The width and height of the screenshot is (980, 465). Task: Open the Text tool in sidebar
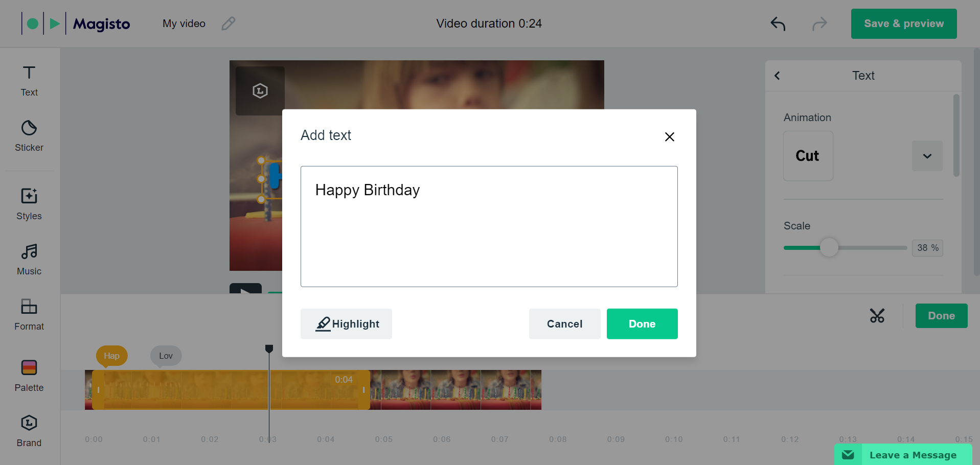tap(29, 81)
